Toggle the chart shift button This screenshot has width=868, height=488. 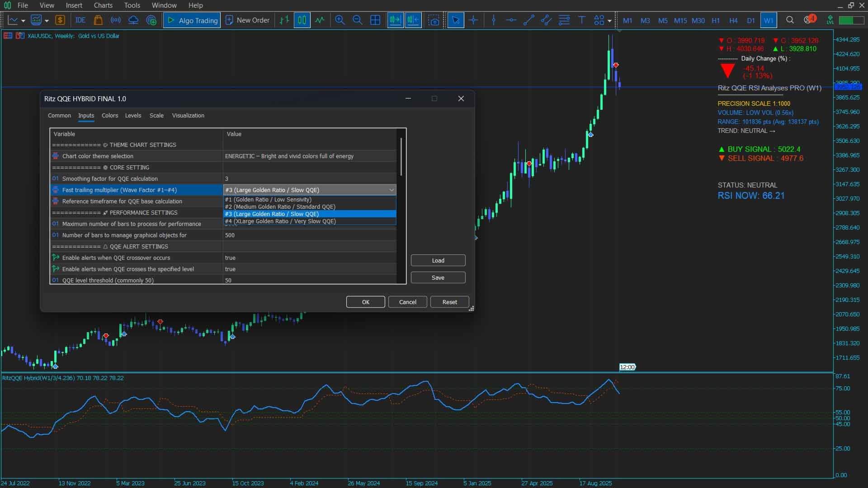(x=413, y=20)
